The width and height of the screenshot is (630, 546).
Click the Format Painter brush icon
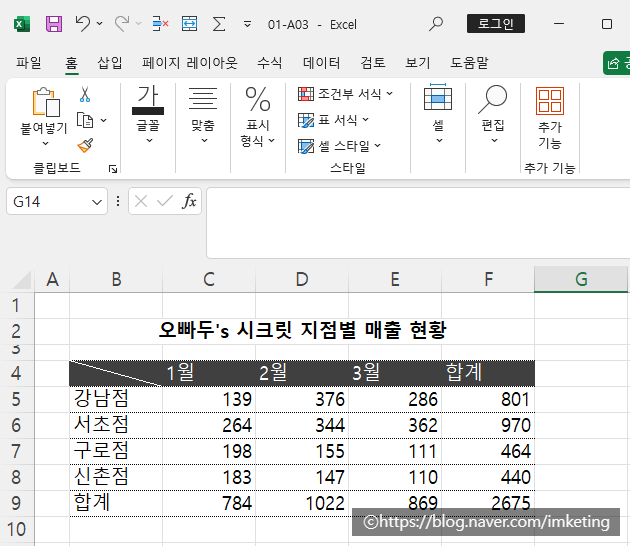click(85, 146)
